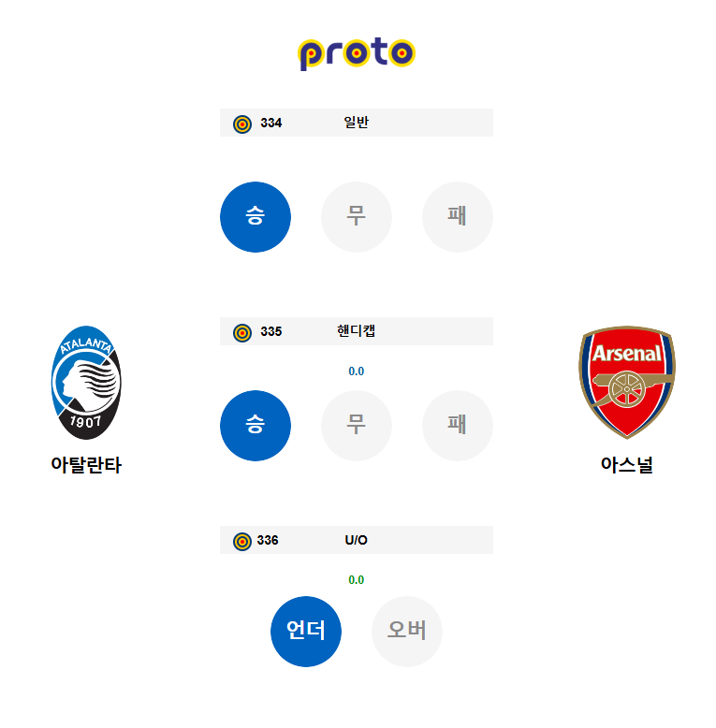
Task: Select 무 in the 일반 section
Action: click(x=357, y=217)
